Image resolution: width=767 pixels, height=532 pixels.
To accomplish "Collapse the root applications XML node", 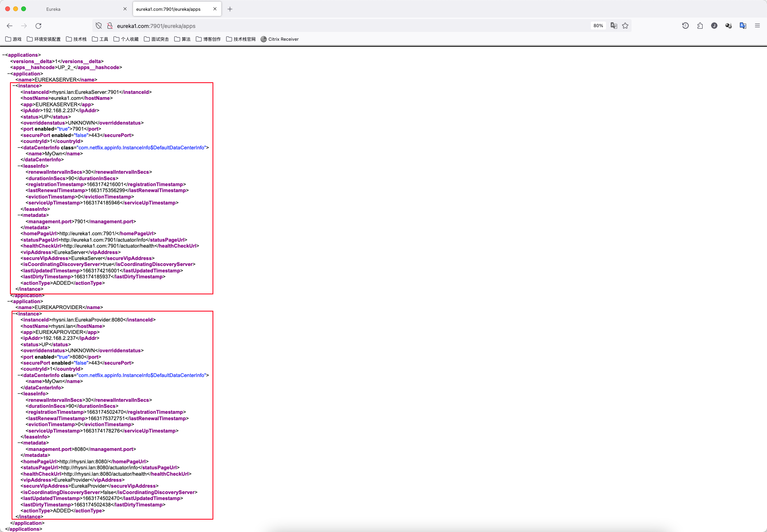I will click(x=4, y=55).
